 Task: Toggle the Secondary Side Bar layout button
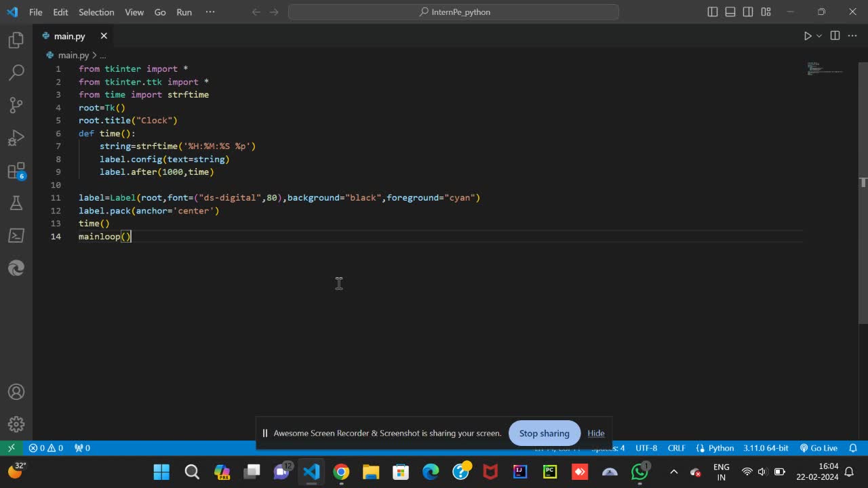coord(748,12)
